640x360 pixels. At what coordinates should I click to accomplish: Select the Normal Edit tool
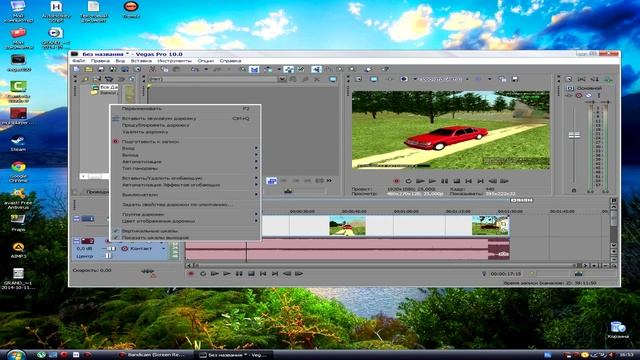coord(316,69)
